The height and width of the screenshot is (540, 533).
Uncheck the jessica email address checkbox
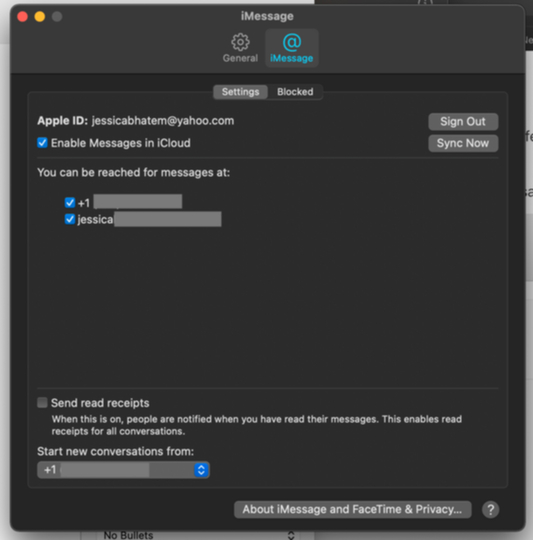coord(70,219)
